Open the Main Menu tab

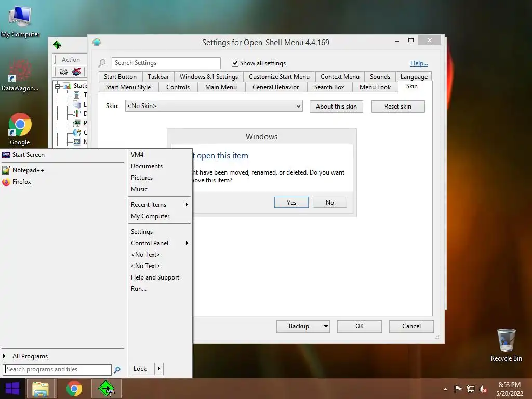click(221, 87)
